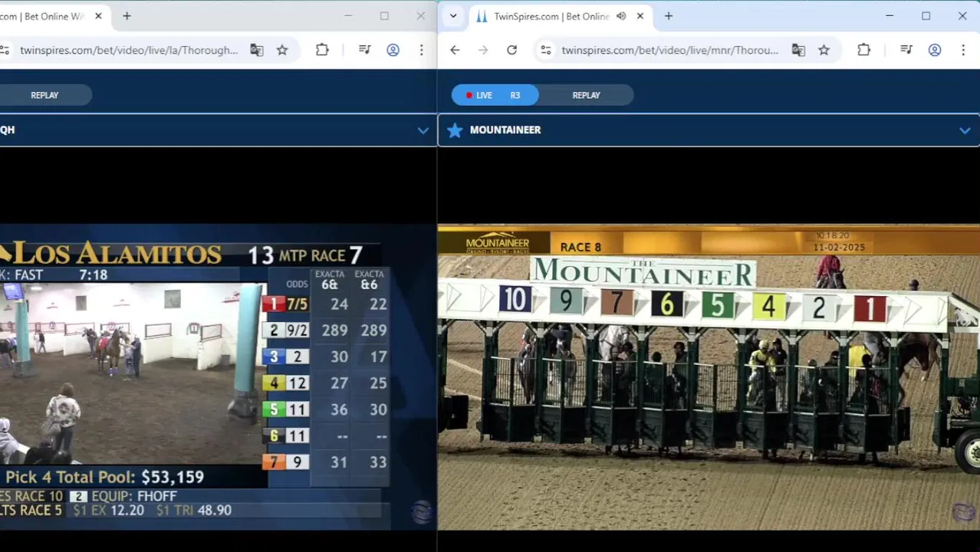Go back in right browser window
The height and width of the screenshot is (552, 980).
(x=455, y=50)
